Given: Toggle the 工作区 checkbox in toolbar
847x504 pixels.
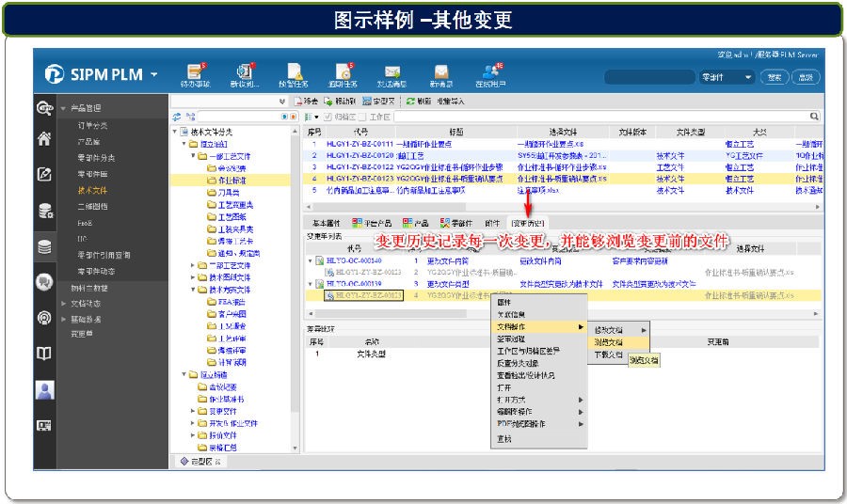Looking at the screenshot, I should [x=363, y=117].
